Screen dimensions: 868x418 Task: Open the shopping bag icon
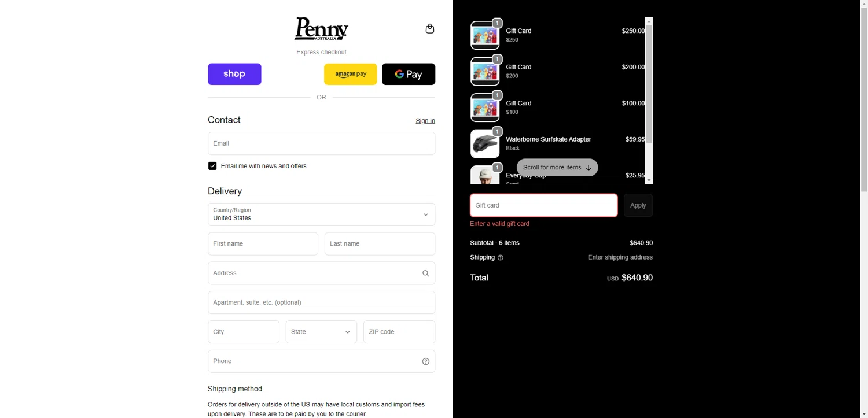[x=430, y=28]
